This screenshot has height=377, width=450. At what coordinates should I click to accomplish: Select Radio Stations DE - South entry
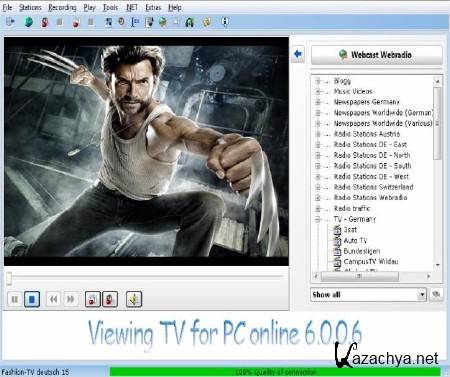click(x=373, y=166)
